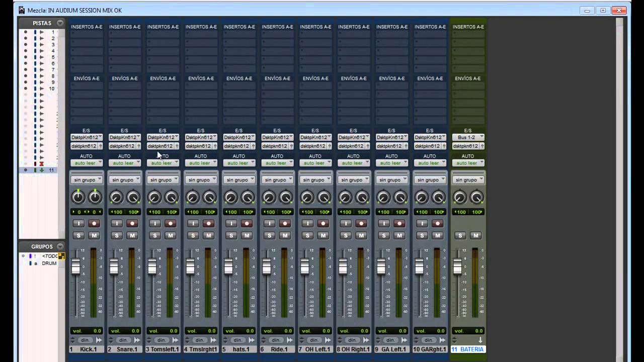Select the Ride.1 track name
This screenshot has width=644, height=362.
coord(277,349)
